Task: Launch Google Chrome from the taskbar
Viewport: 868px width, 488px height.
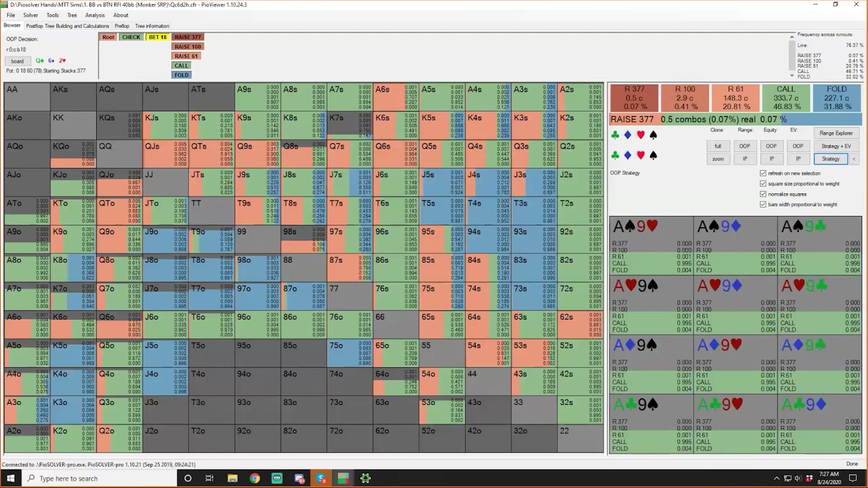Action: pos(255,478)
